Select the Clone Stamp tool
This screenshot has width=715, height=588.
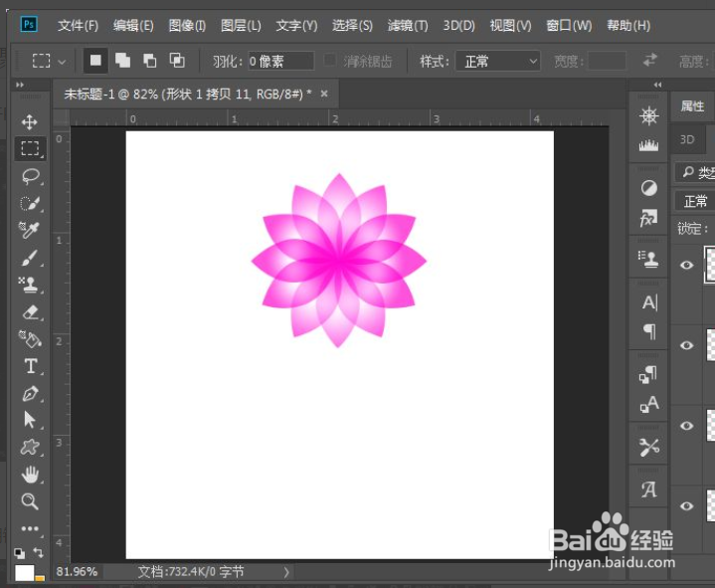click(30, 285)
